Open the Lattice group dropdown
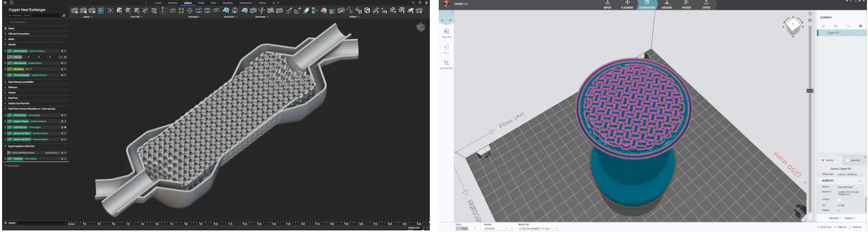868x233 pixels. 87,17
